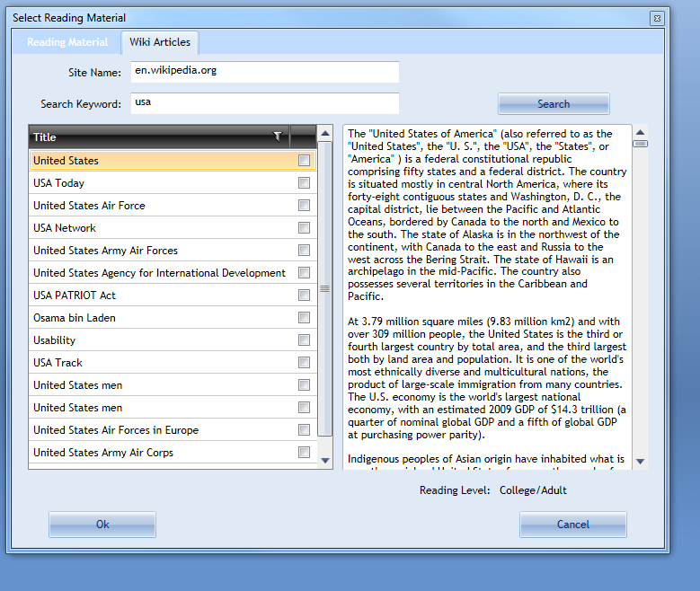Click the filter icon in Title header

click(278, 137)
